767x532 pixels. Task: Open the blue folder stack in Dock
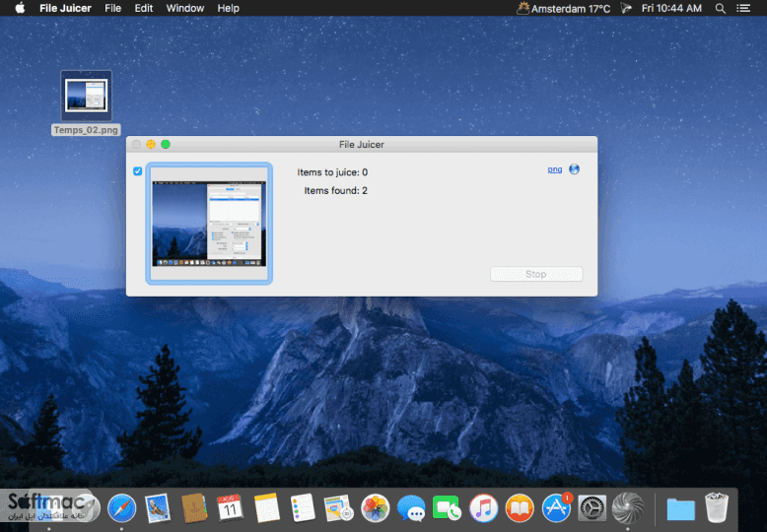(680, 509)
